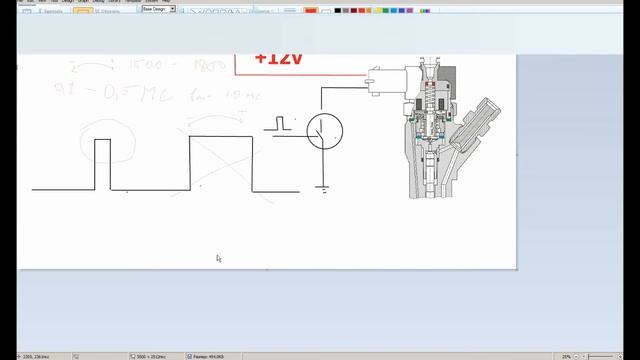Select the small pulse symbol beside switch

(278, 124)
